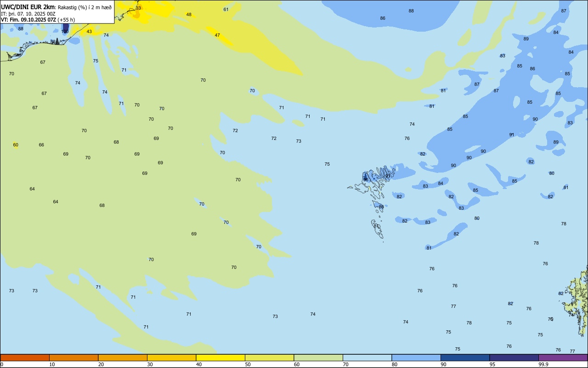588x368 pixels.
Task: Click the 40–50 bright yellow legend swatch
Action: pyautogui.click(x=220, y=357)
